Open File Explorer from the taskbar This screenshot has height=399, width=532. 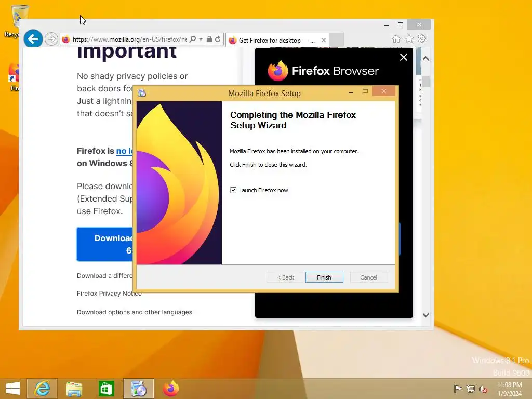coord(74,389)
